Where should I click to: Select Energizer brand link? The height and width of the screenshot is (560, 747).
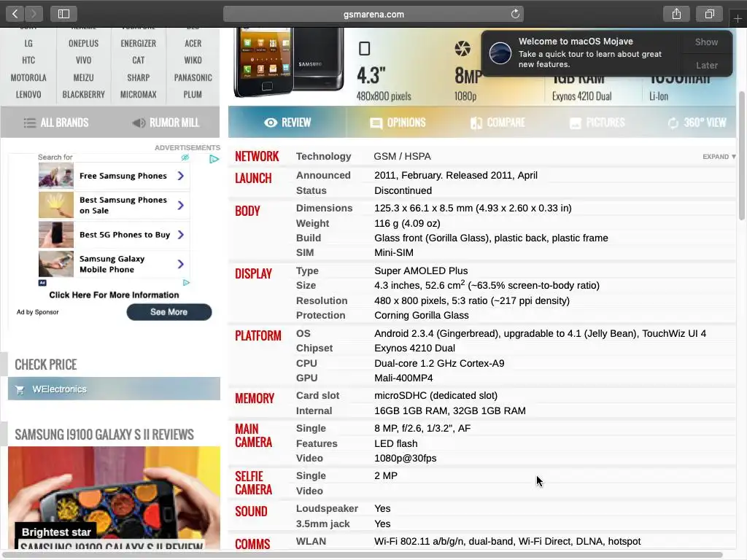(x=138, y=43)
